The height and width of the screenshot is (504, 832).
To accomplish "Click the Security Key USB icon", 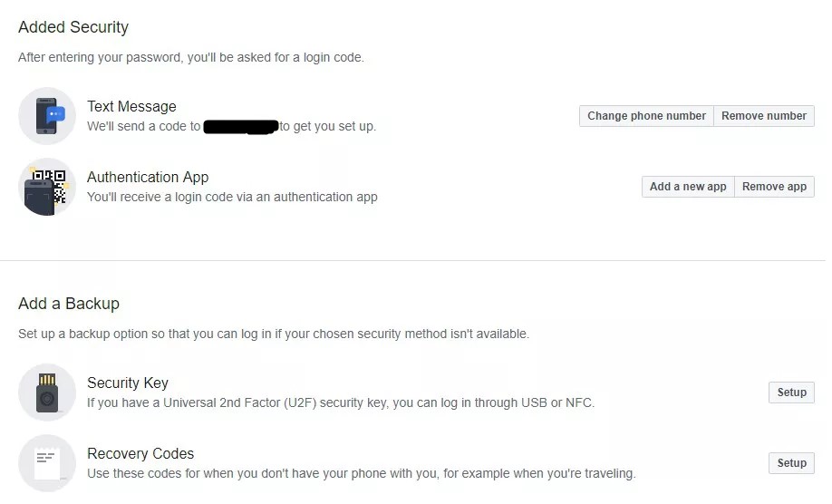I will pyautogui.click(x=47, y=393).
